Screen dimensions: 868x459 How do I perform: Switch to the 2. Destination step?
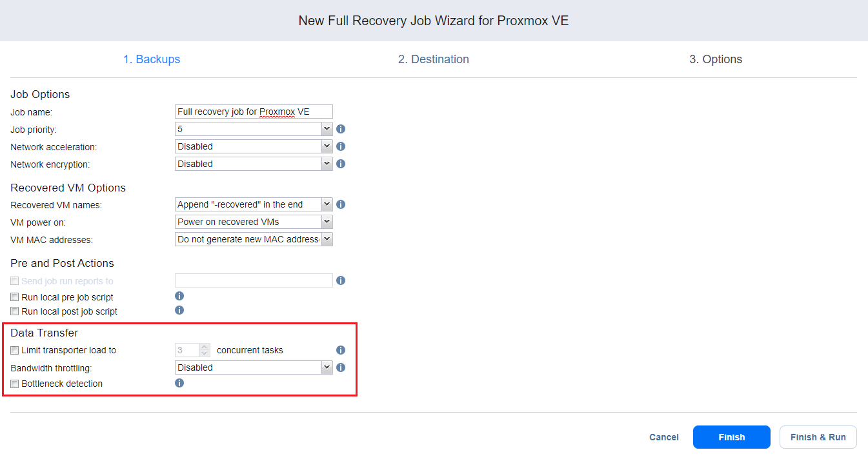434,59
